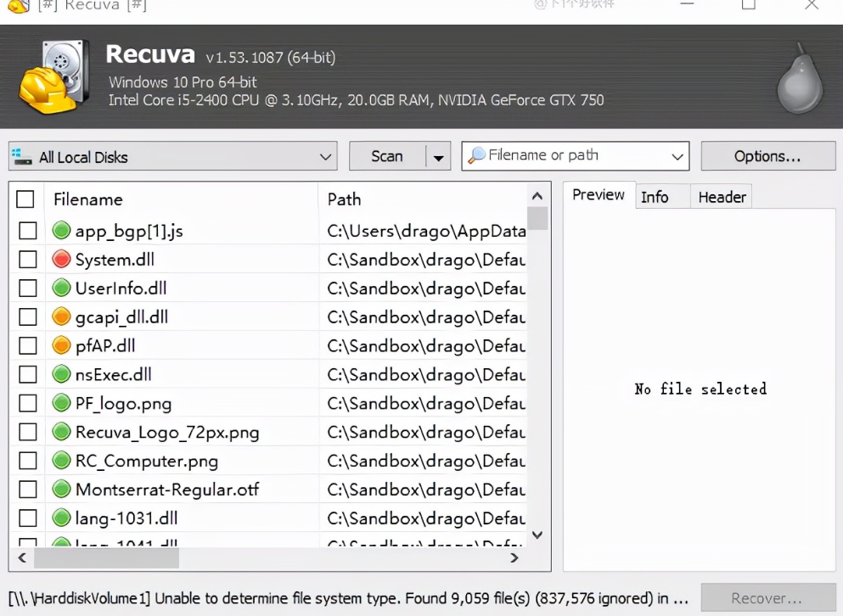Maximize the Recuva window

tap(749, 4)
